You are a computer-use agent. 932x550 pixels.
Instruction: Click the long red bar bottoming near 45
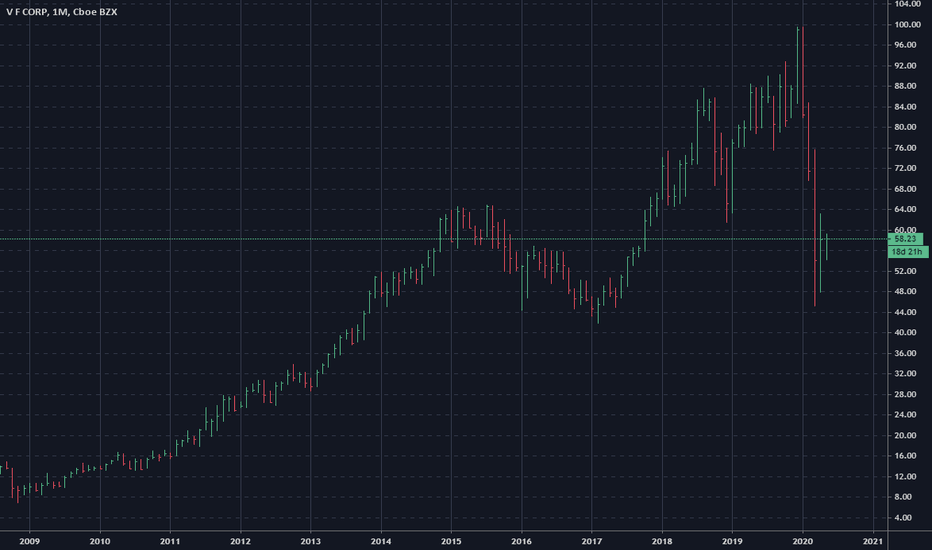(x=815, y=228)
